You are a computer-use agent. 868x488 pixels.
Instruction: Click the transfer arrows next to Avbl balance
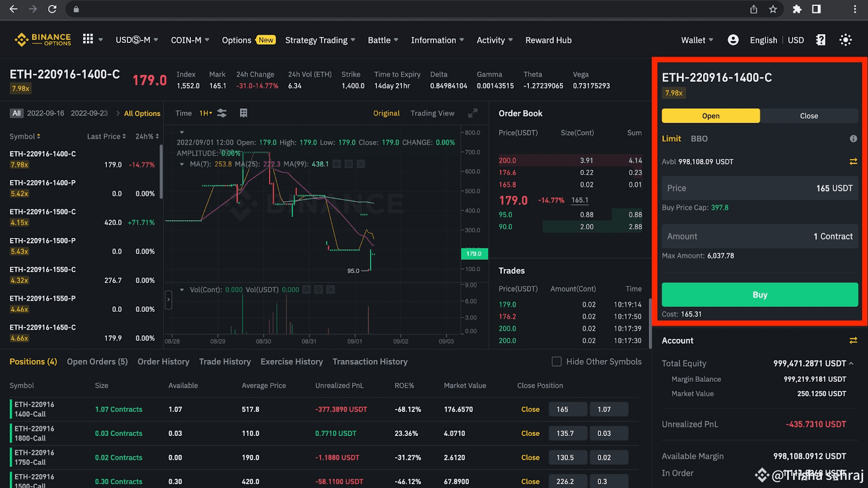point(853,162)
